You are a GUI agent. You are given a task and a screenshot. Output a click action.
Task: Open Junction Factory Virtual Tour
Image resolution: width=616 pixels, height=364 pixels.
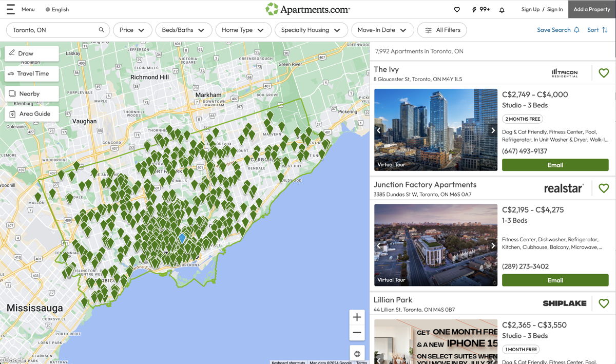click(391, 280)
